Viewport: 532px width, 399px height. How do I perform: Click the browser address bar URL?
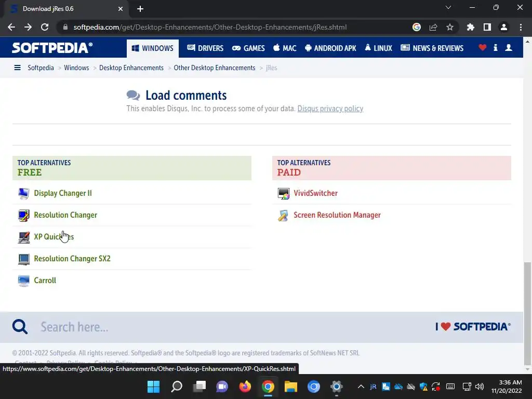(x=210, y=27)
